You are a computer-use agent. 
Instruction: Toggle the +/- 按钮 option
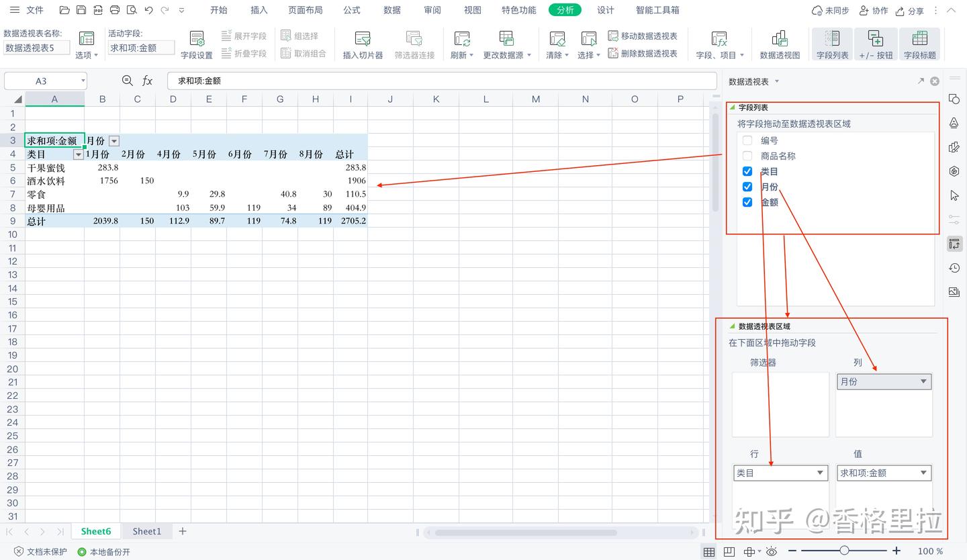point(876,45)
